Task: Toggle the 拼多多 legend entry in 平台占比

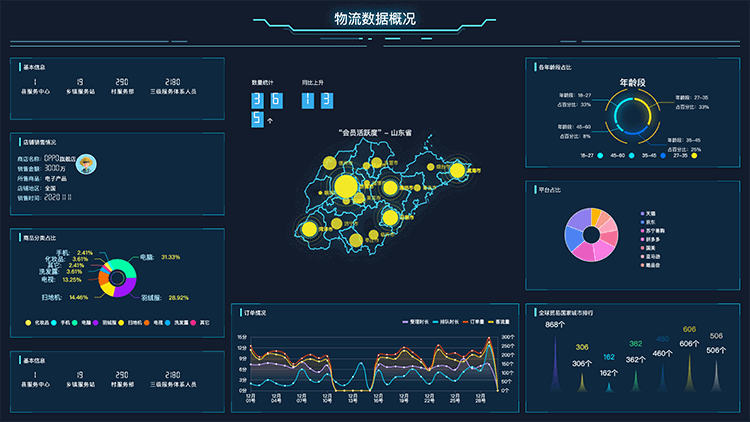Action: click(651, 239)
